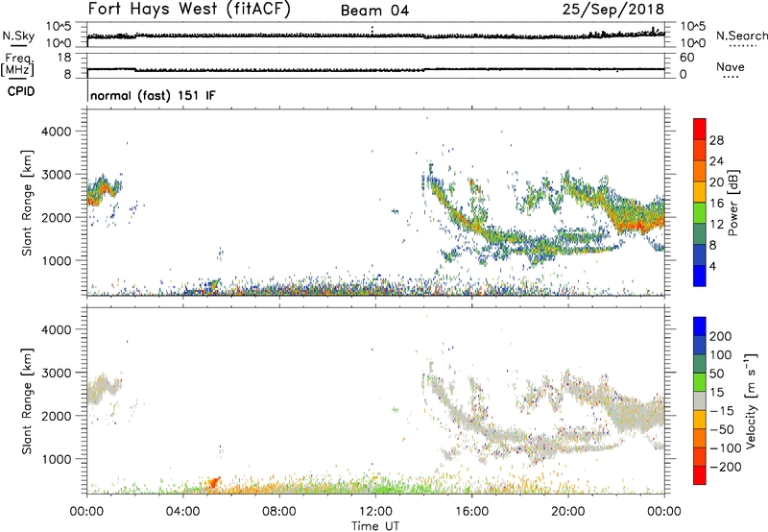This screenshot has height=532, width=768.
Task: Pick the gray -15 to 15 velocity color segment
Action: 700,400
